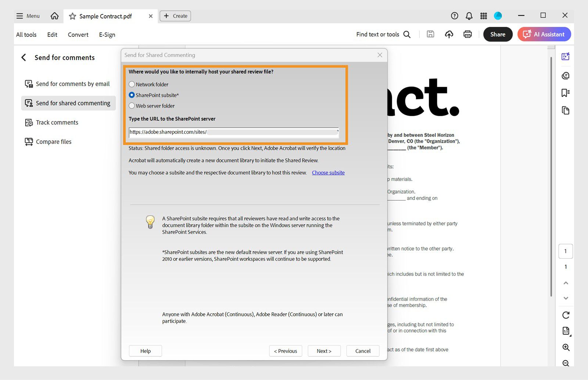Open the Comments panel icon
588x380 pixels.
(566, 75)
